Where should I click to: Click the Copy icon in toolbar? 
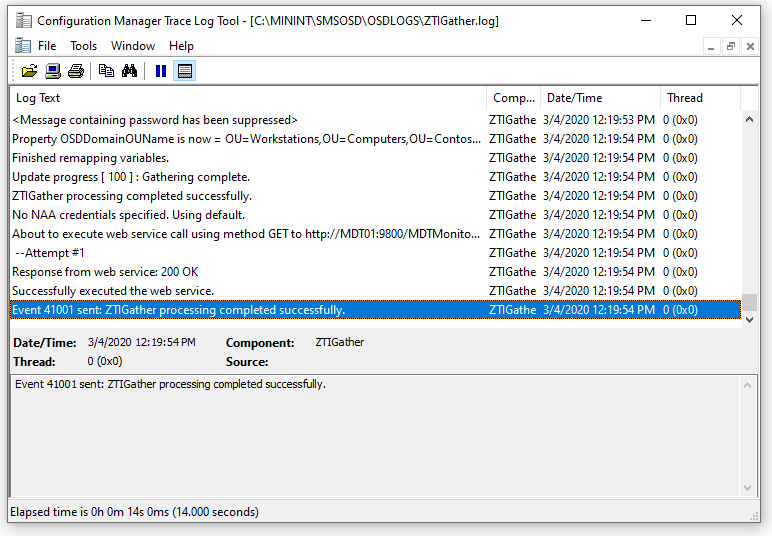[106, 71]
